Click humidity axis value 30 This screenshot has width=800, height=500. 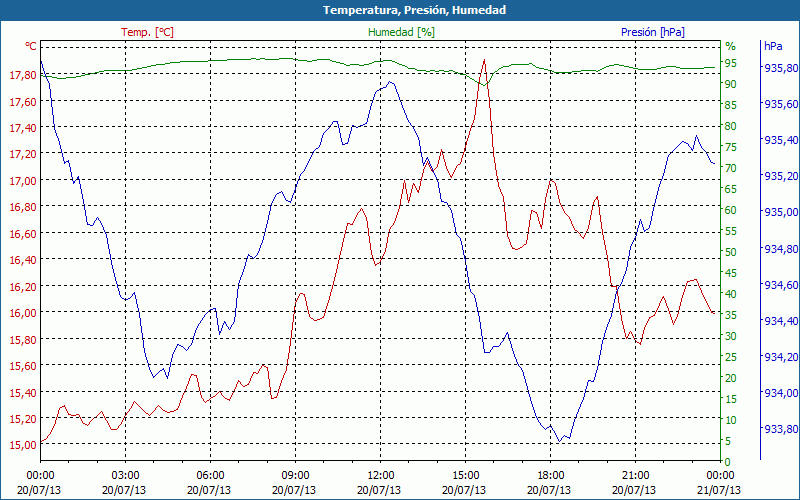click(731, 336)
